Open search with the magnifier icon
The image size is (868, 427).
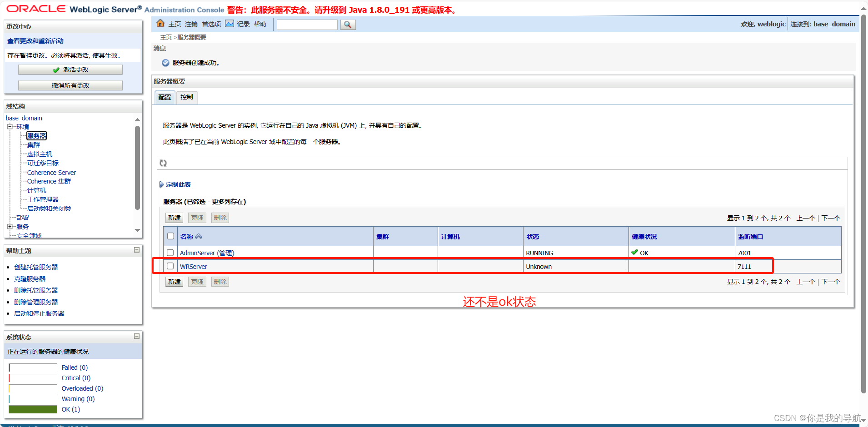[347, 25]
